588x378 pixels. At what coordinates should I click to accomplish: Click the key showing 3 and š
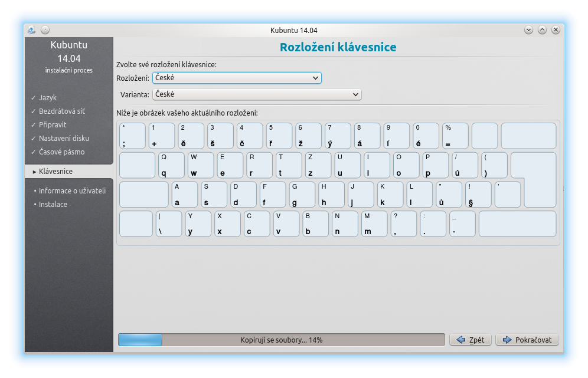(x=221, y=136)
